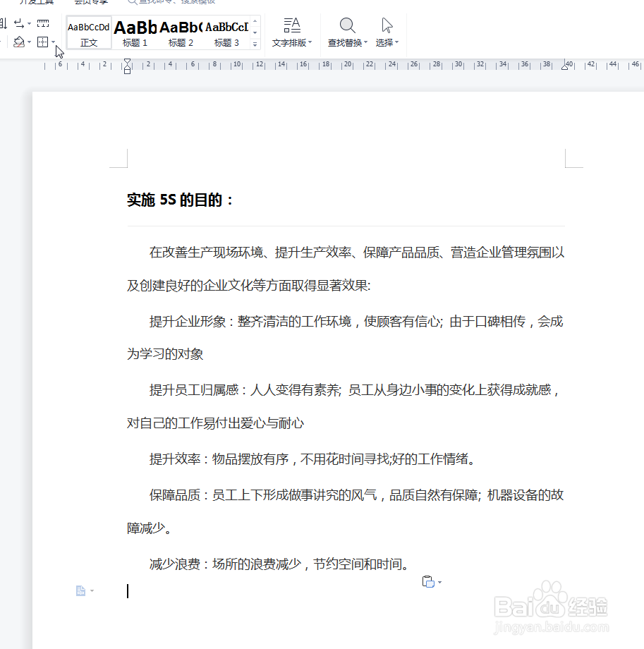Expand the full styles gallery list

(255, 44)
